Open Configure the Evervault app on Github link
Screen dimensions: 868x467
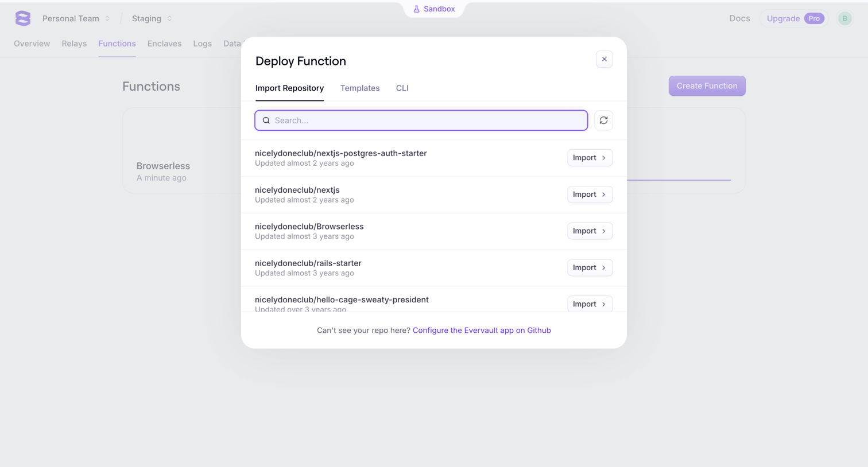point(482,330)
